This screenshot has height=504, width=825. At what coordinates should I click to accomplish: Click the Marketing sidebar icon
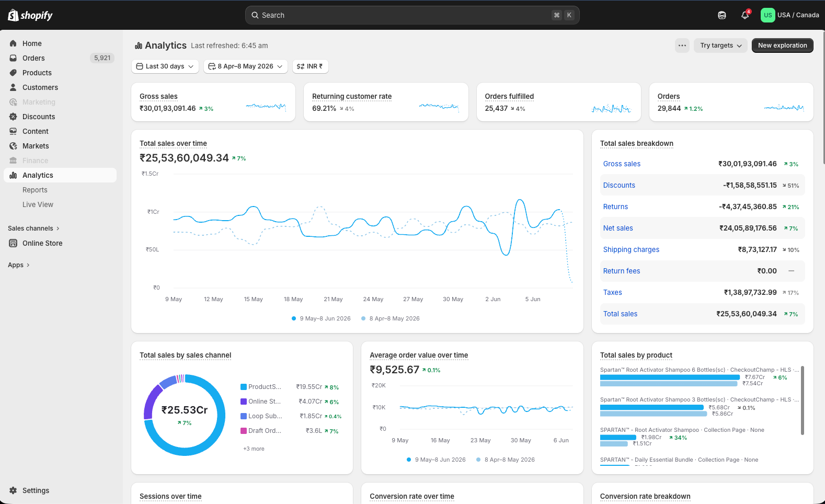click(x=13, y=102)
